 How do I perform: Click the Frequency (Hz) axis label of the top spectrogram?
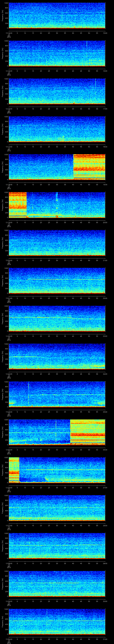(3, 16)
